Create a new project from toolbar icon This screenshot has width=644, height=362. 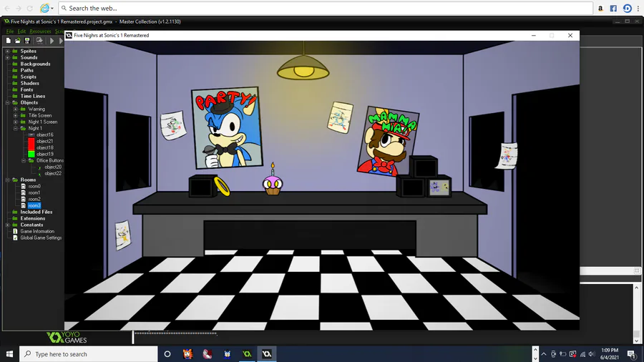point(8,41)
